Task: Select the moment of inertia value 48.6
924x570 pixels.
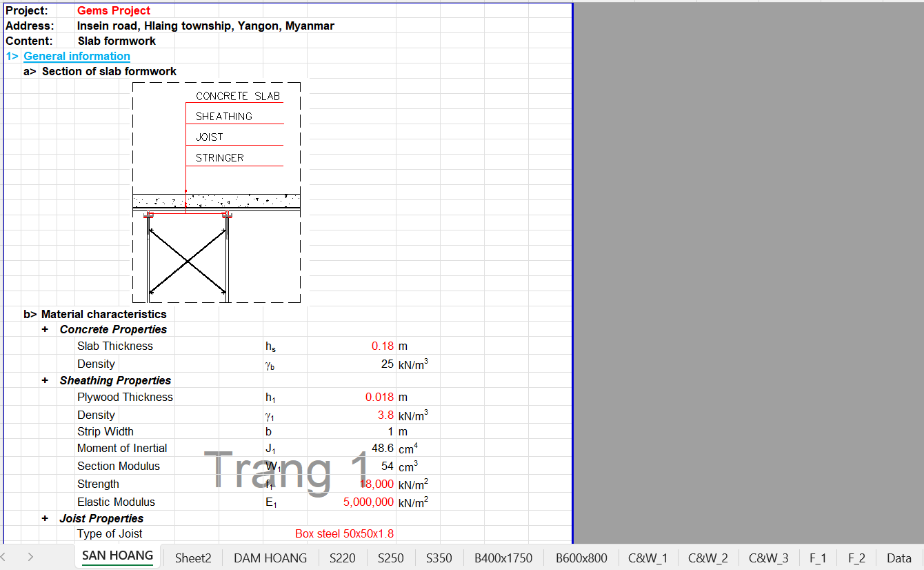Action: [x=383, y=448]
